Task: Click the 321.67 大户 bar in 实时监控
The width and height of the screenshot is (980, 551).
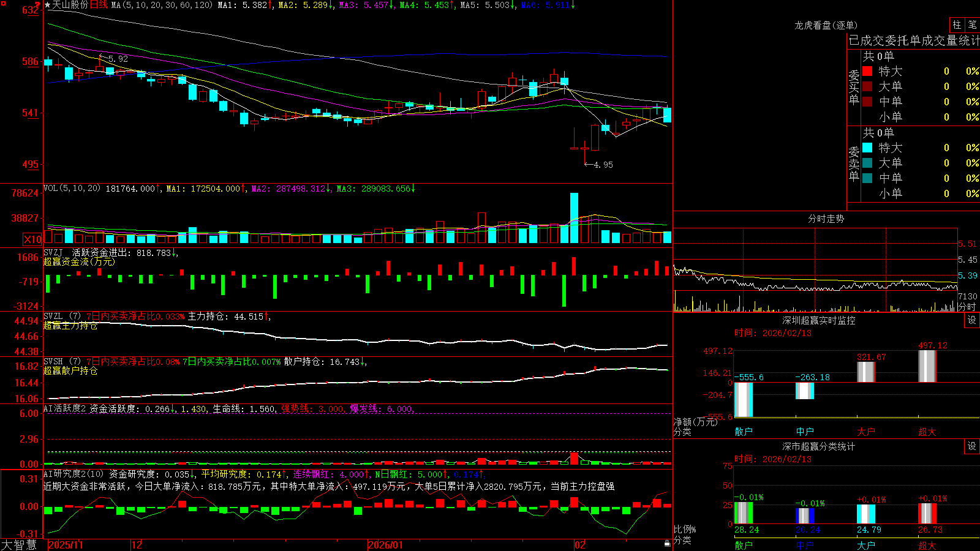Action: click(x=866, y=372)
